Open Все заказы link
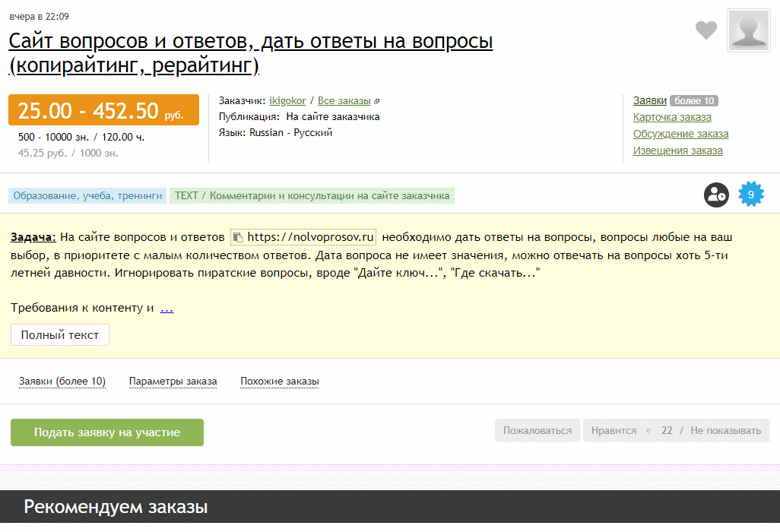This screenshot has width=780, height=532. pos(344,101)
